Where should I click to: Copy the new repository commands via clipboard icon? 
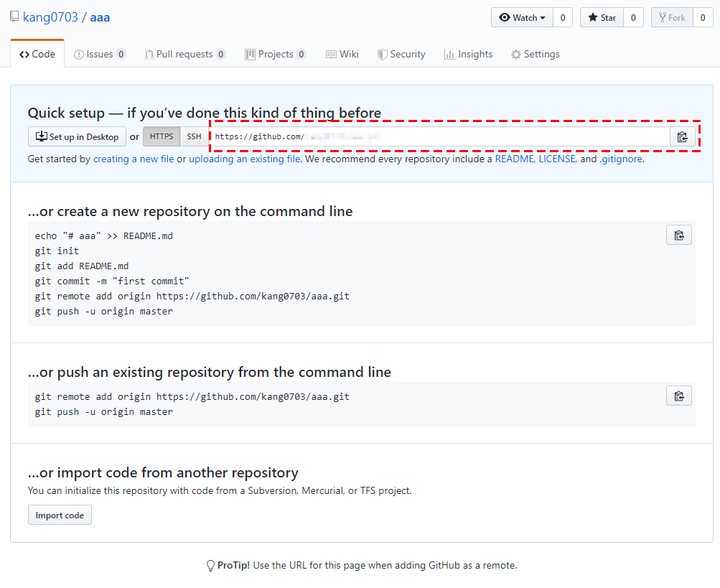click(679, 235)
